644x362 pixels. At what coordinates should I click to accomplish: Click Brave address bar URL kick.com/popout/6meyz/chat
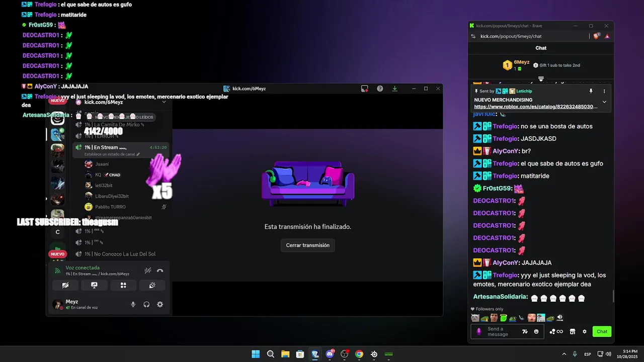(x=511, y=36)
